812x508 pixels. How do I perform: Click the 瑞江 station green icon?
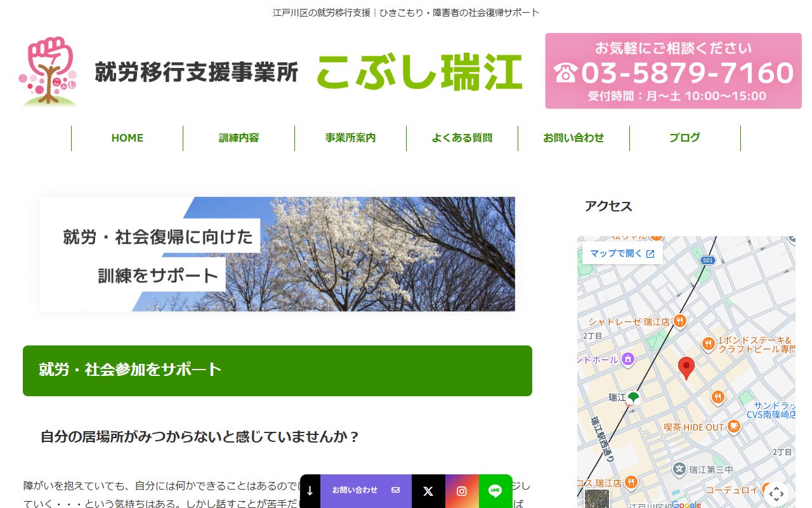633,398
